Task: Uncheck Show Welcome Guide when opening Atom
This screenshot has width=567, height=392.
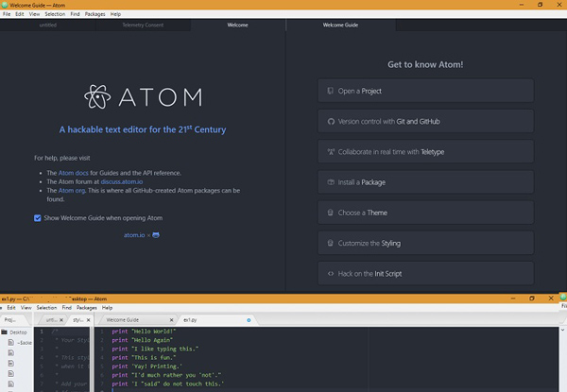Action: 38,218
